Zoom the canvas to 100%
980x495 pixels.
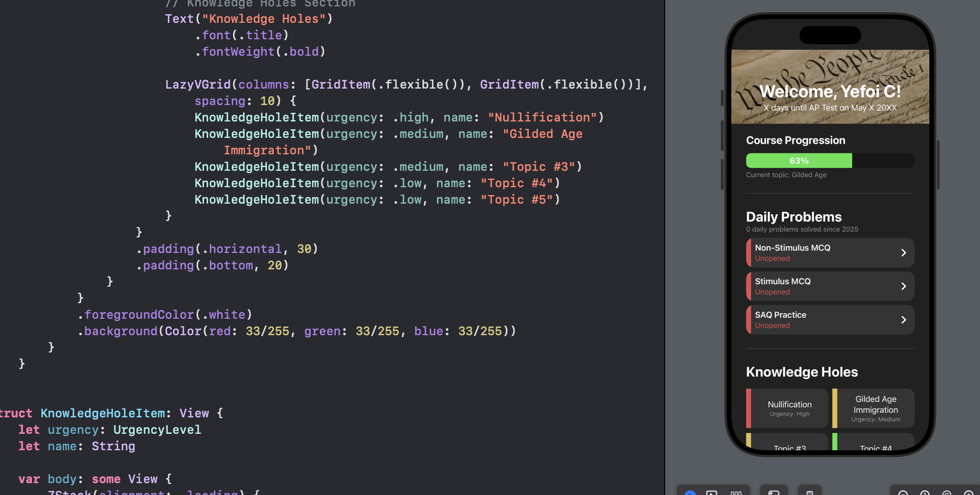[x=925, y=493]
